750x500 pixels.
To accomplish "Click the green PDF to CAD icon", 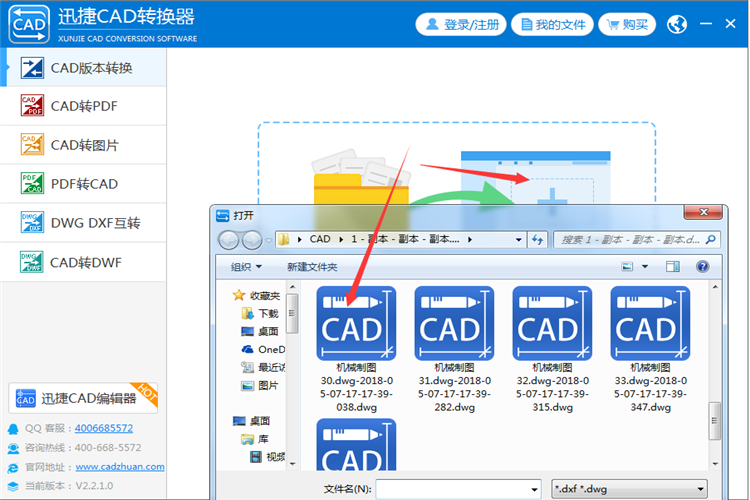I will coord(32,183).
